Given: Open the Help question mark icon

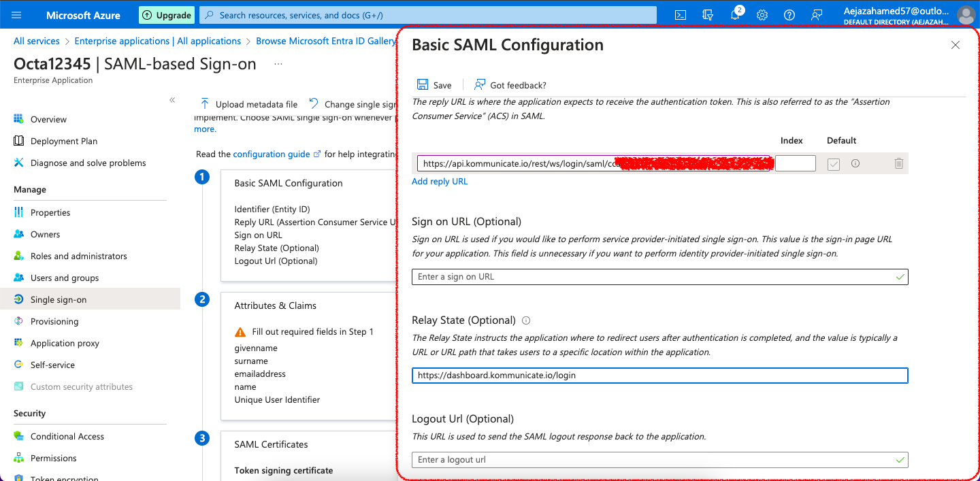Looking at the screenshot, I should [x=789, y=15].
